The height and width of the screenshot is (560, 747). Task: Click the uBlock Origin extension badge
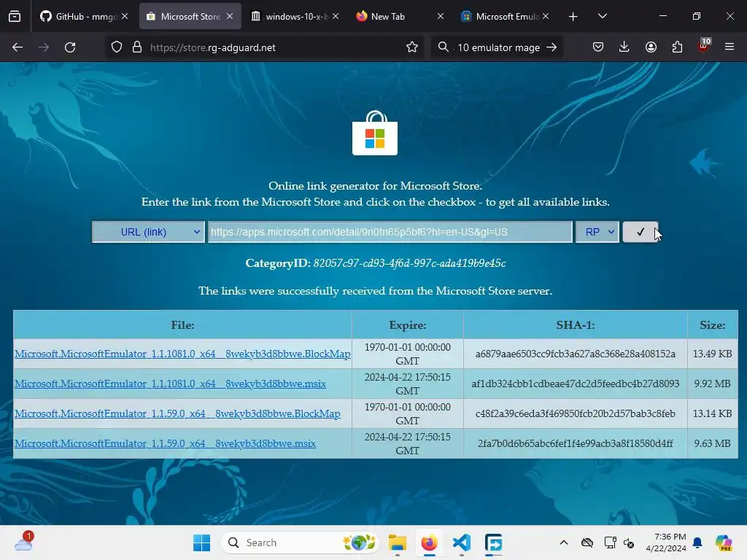tap(704, 46)
